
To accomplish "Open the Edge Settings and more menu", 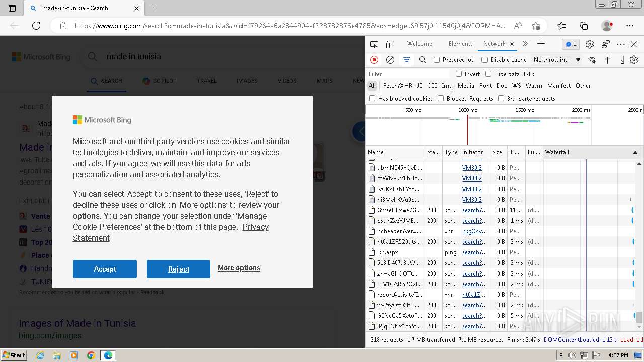I will click(x=630, y=26).
